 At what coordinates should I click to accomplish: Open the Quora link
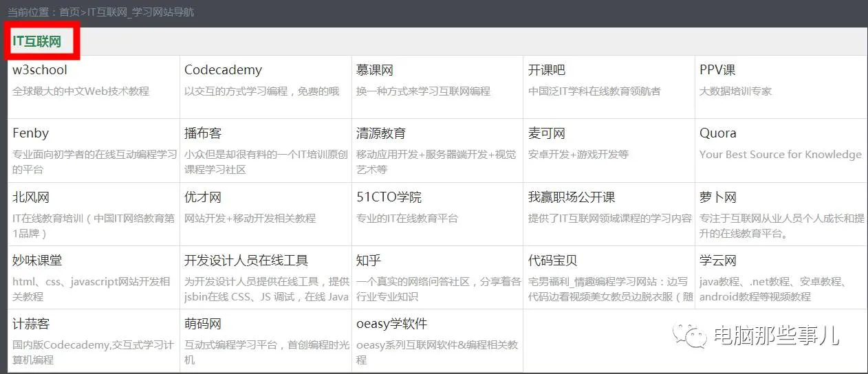[x=718, y=133]
